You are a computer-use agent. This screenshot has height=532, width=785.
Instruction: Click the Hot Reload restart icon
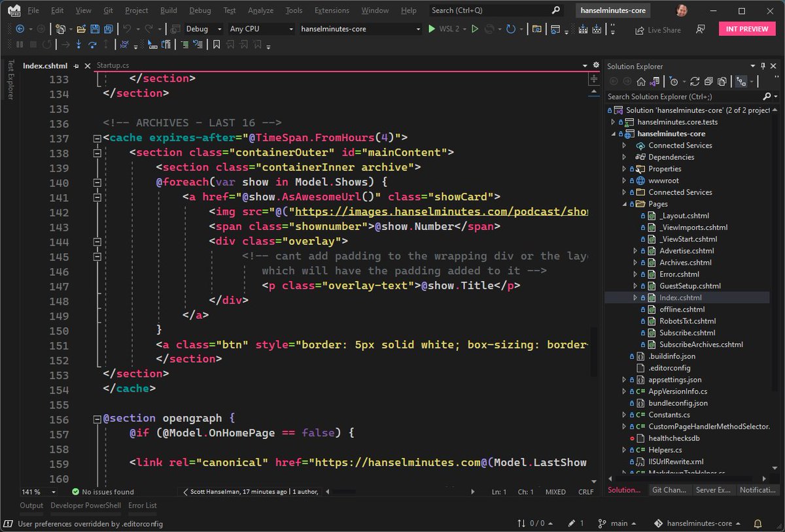pyautogui.click(x=511, y=29)
